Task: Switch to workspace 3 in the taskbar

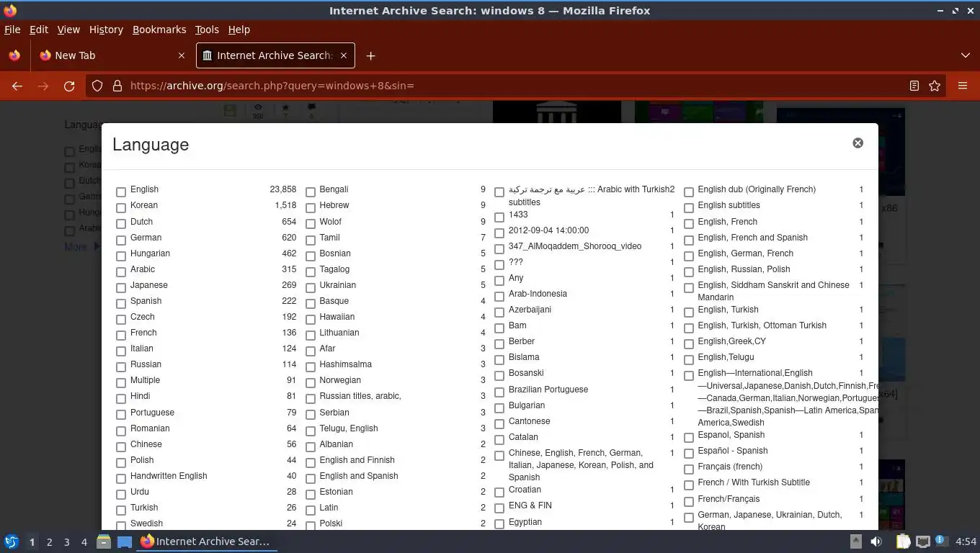Action: tap(66, 541)
